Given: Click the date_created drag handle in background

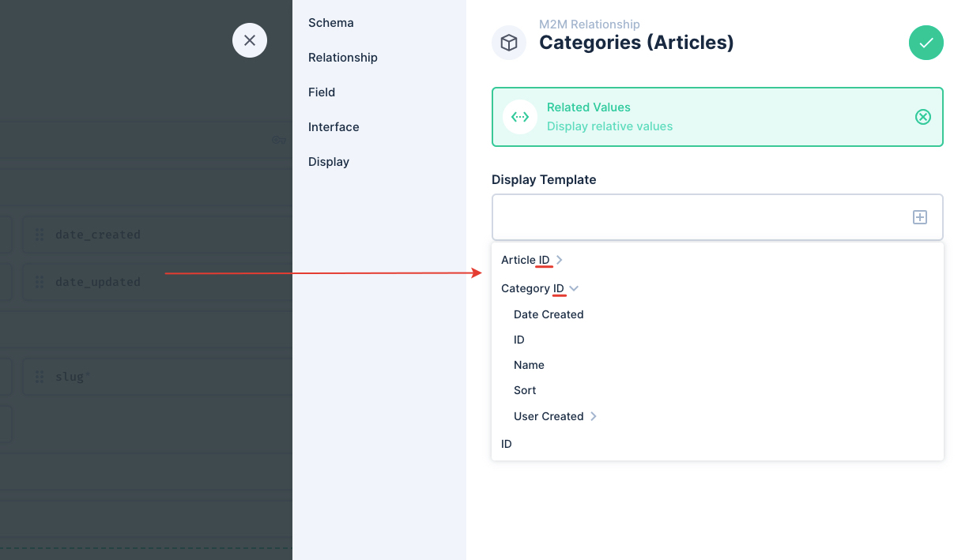Looking at the screenshot, I should point(40,235).
